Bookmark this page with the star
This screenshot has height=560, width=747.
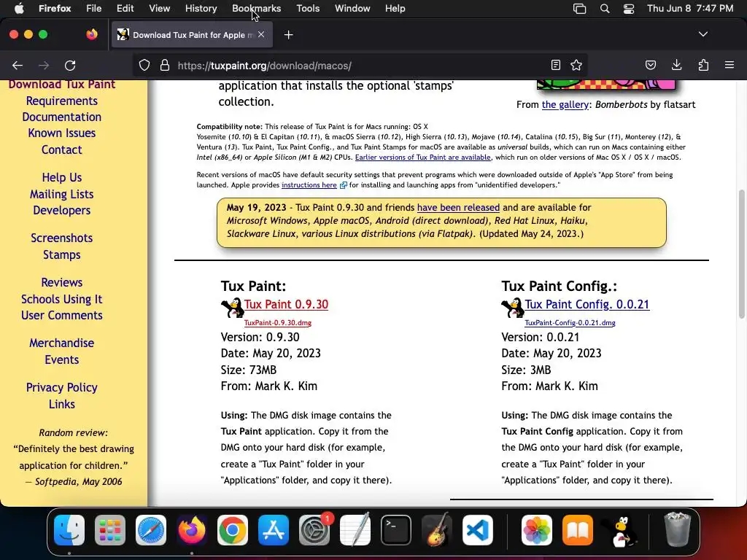coord(576,65)
